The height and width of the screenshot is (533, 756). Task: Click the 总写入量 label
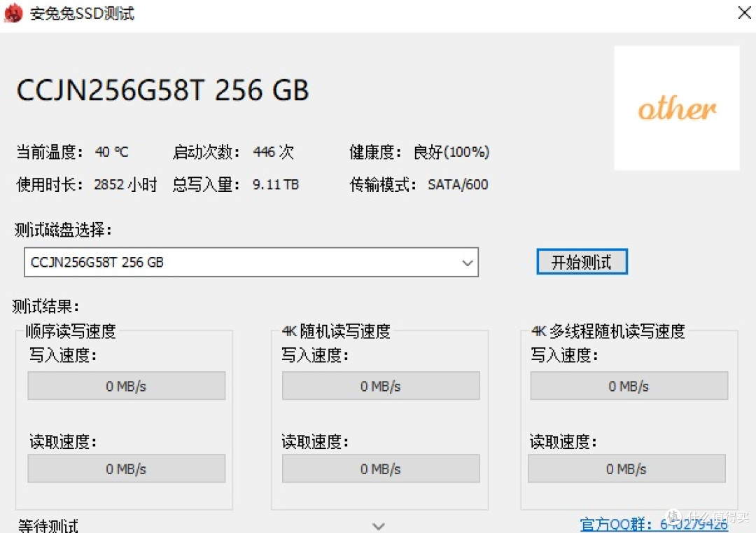(206, 185)
